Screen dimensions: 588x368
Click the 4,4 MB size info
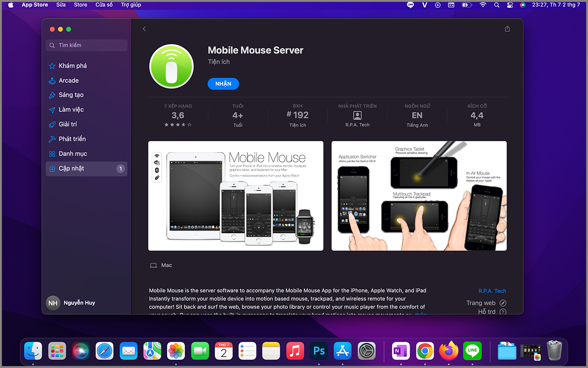click(x=477, y=115)
